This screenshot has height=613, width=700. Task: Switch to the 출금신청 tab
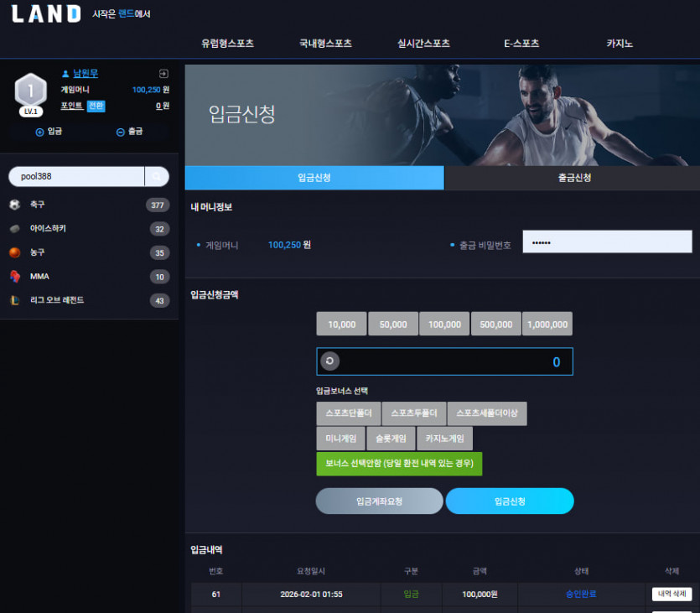click(x=573, y=178)
